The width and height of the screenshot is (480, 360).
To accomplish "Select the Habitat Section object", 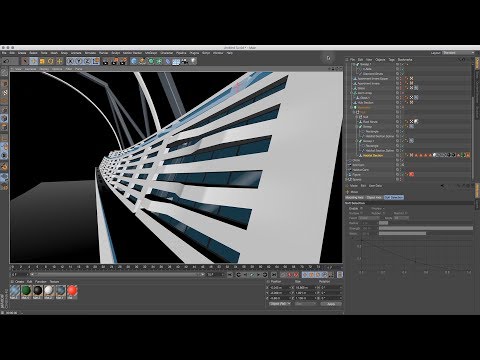I will point(373,155).
